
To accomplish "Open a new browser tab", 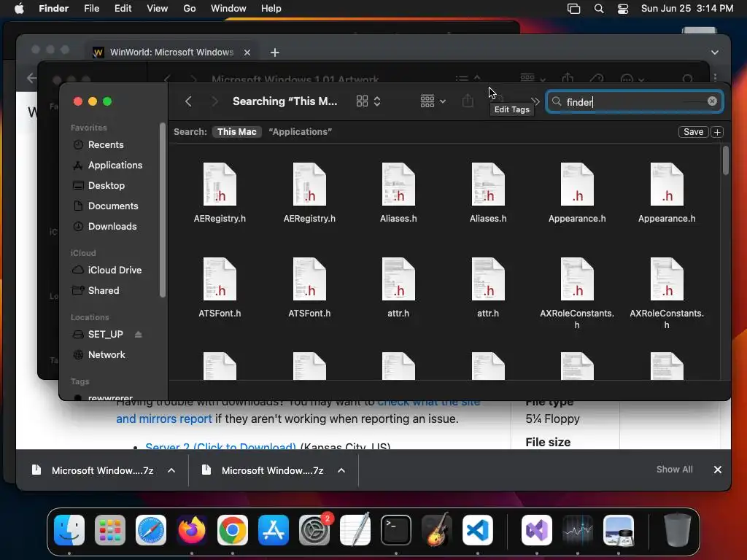I will coord(275,52).
